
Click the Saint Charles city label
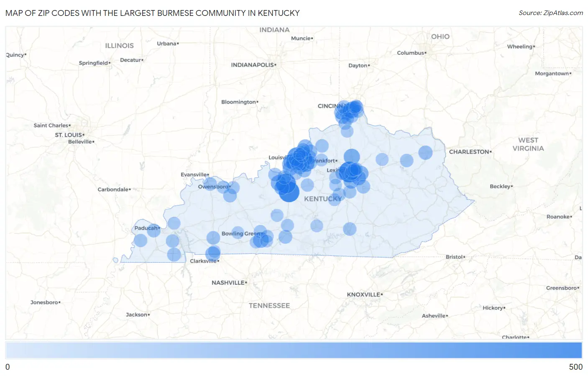51,125
